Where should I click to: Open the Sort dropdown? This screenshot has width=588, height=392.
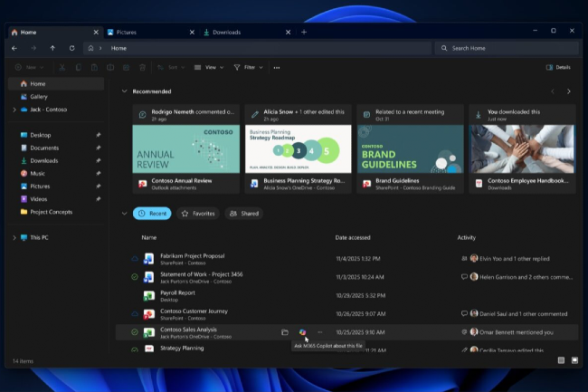point(171,68)
